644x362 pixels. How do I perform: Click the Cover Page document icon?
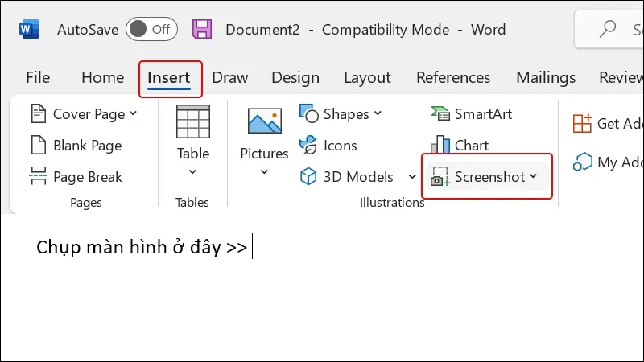click(39, 113)
